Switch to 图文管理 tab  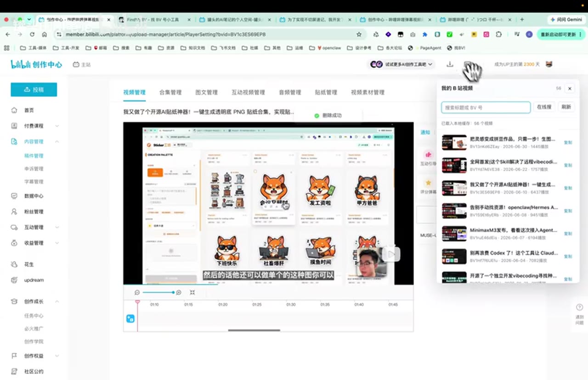pos(206,92)
